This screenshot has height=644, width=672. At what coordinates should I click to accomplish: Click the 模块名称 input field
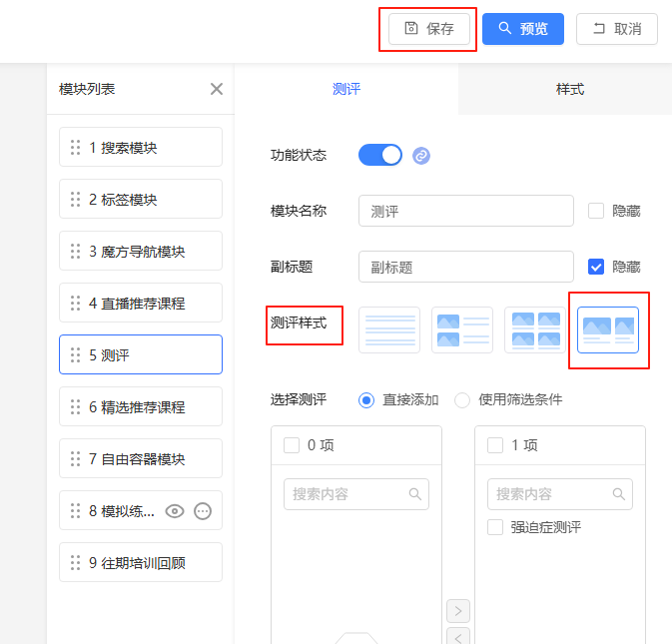pyautogui.click(x=466, y=211)
